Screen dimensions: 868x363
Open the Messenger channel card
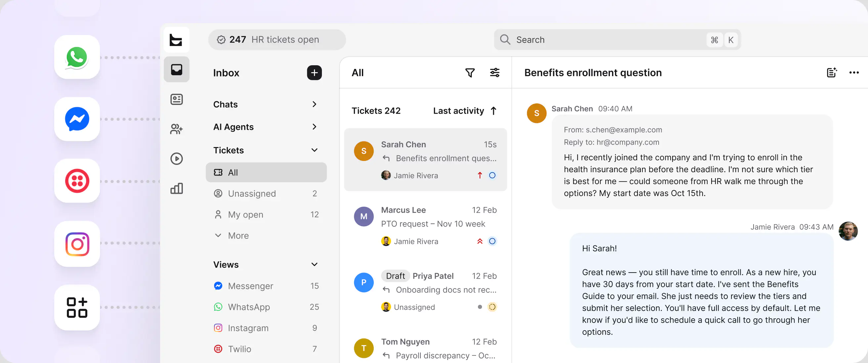coord(77,119)
